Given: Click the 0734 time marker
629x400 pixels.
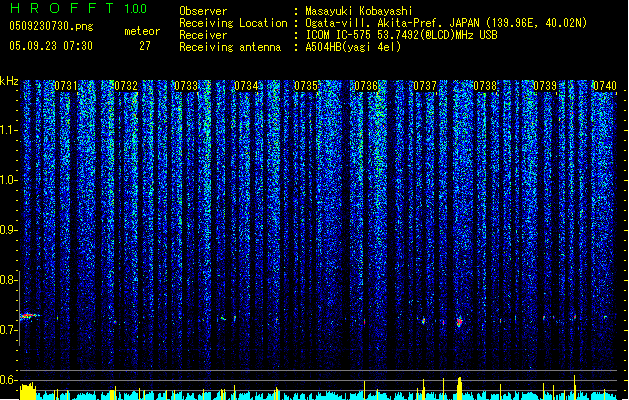Looking at the screenshot, I should pos(246,86).
